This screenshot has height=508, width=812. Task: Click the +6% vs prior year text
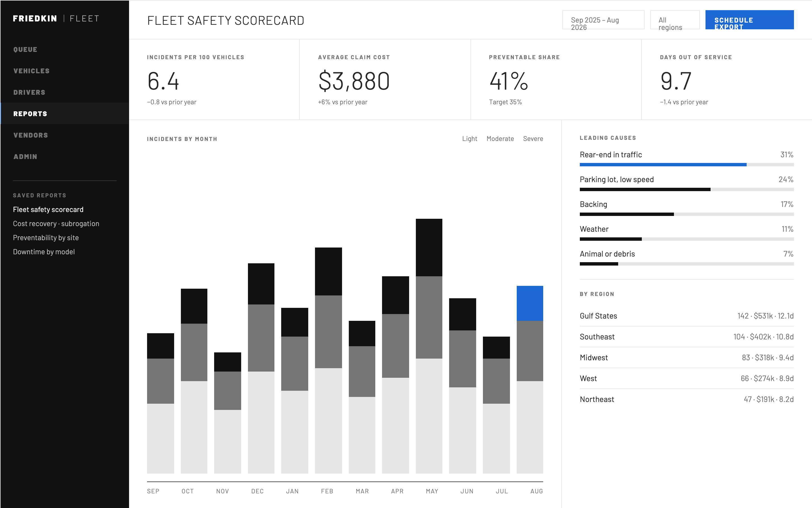(x=343, y=102)
